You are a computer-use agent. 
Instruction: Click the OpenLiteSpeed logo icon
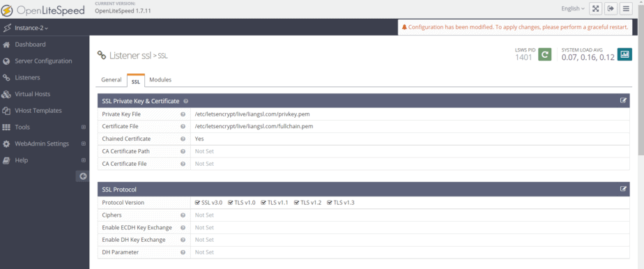(x=8, y=10)
